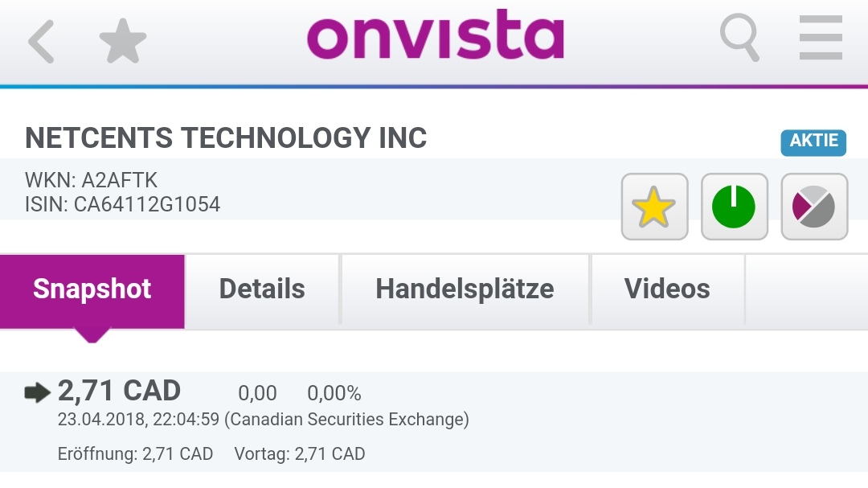Tap the price 2,71 CAD
Screen dimensions: 868x488
click(x=121, y=391)
